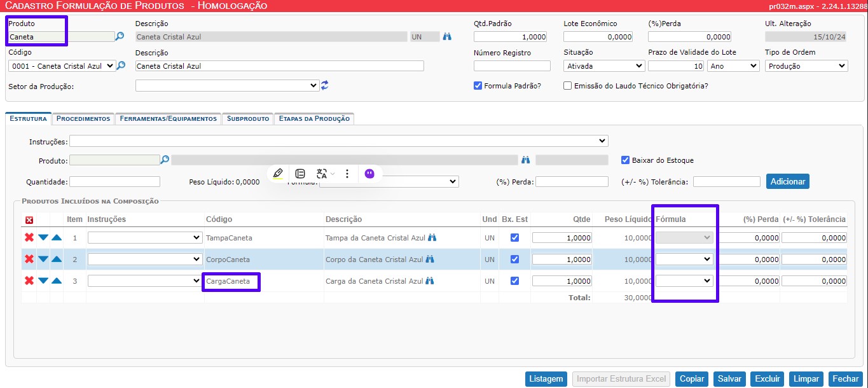
Task: Click binoculars beside Tampa da Caneta Cristal Azul
Action: tap(432, 237)
